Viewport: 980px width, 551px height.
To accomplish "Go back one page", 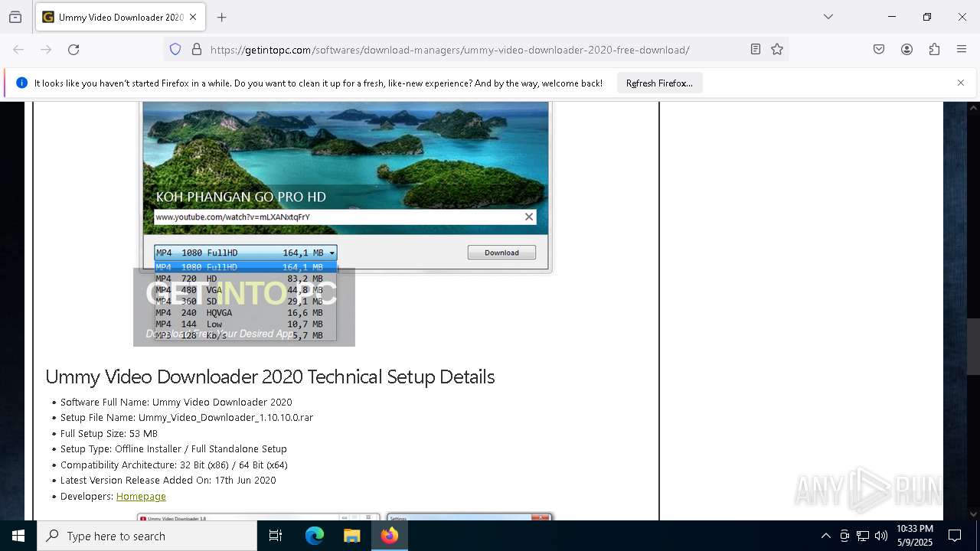I will (18, 50).
